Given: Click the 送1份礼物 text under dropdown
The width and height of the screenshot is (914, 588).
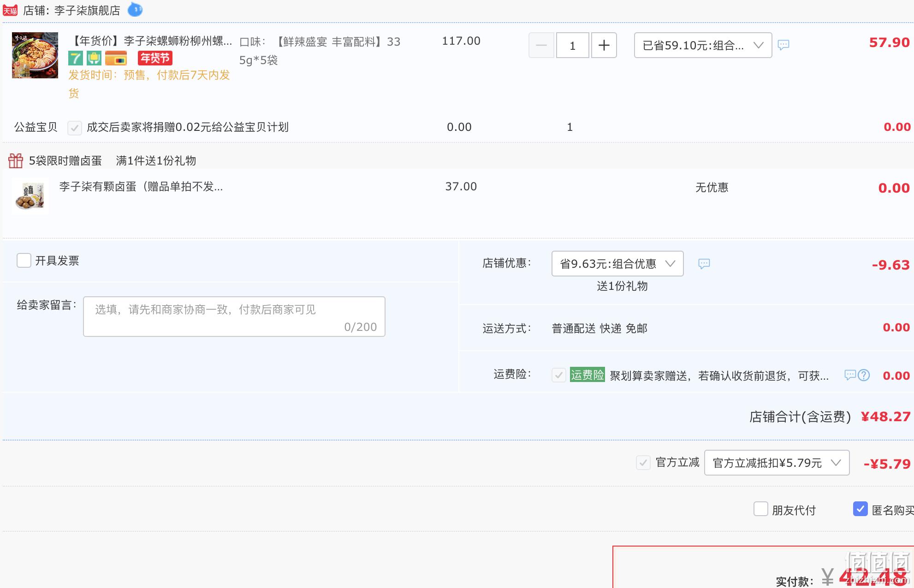Looking at the screenshot, I should (x=622, y=286).
